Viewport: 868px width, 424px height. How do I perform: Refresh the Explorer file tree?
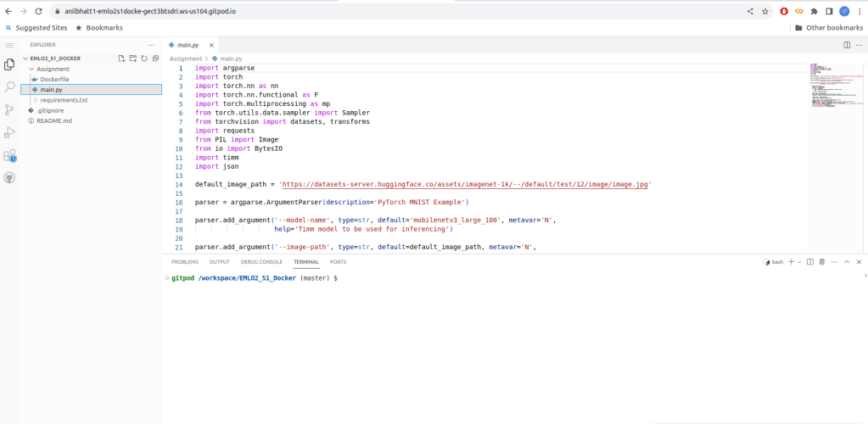tap(143, 59)
